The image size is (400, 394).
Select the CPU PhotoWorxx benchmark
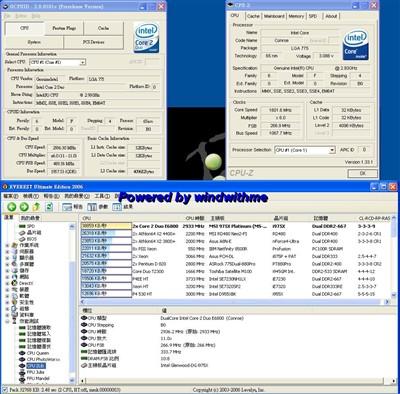click(x=43, y=359)
